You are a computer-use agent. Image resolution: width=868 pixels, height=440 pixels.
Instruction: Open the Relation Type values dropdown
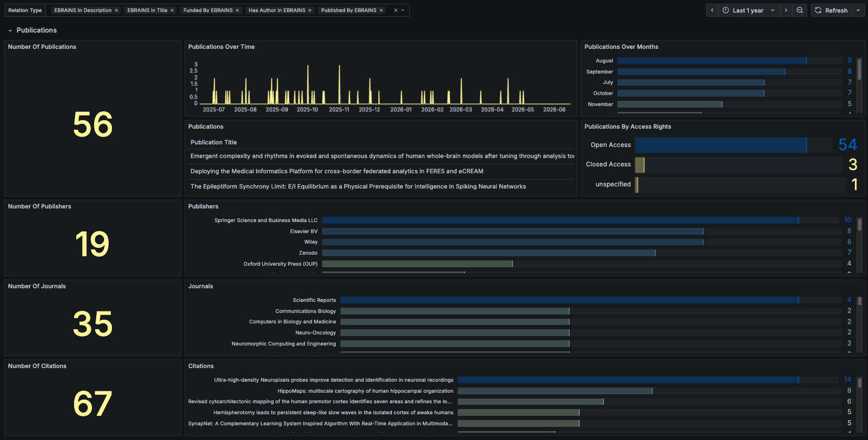tap(403, 11)
